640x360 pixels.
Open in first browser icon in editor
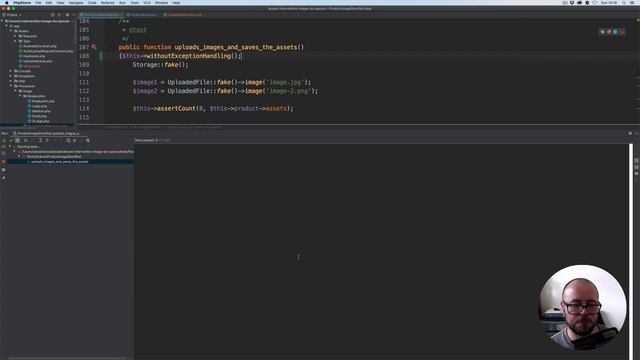pos(602,31)
